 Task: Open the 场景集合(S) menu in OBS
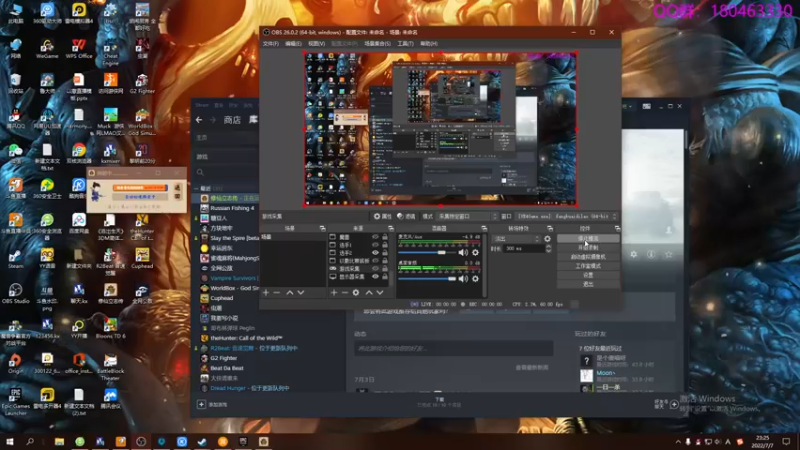(x=378, y=44)
